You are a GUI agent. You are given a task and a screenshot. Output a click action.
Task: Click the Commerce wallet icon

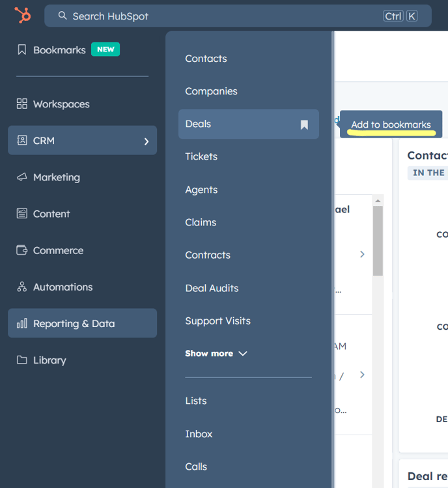point(22,250)
